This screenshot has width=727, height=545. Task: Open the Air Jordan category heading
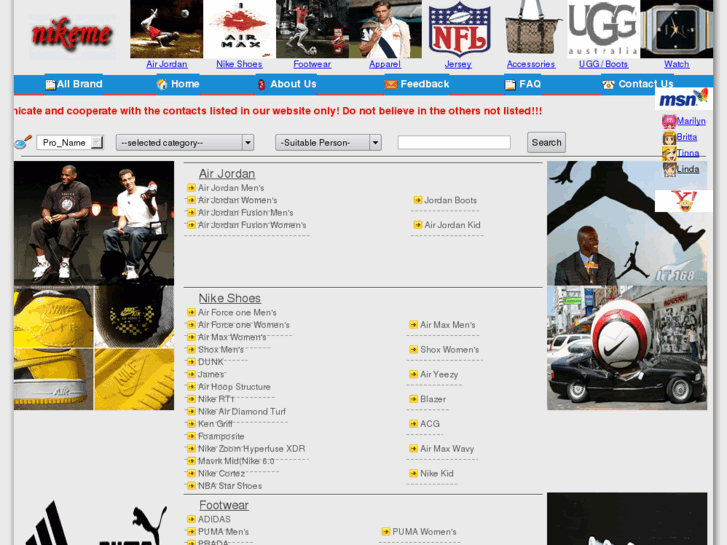point(227,173)
